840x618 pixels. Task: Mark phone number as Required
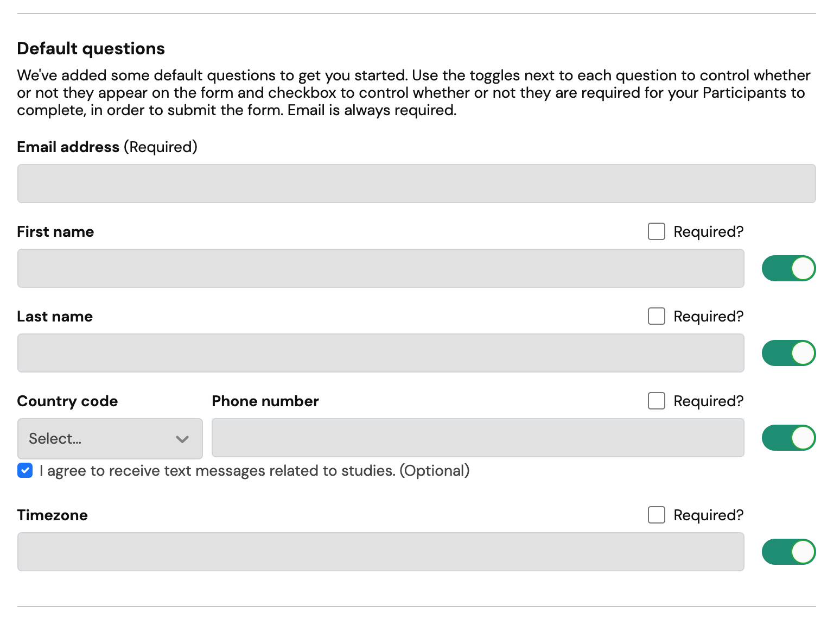656,401
